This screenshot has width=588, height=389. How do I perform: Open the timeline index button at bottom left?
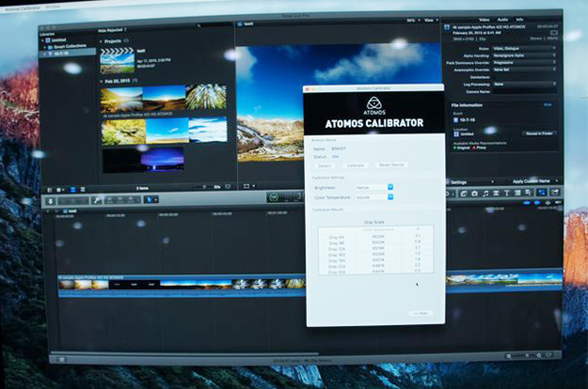61,359
